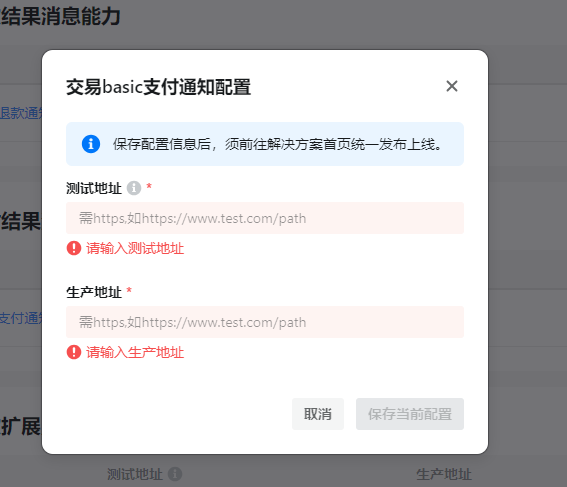
Task: Click the background 生产地址 column header
Action: tap(444, 474)
